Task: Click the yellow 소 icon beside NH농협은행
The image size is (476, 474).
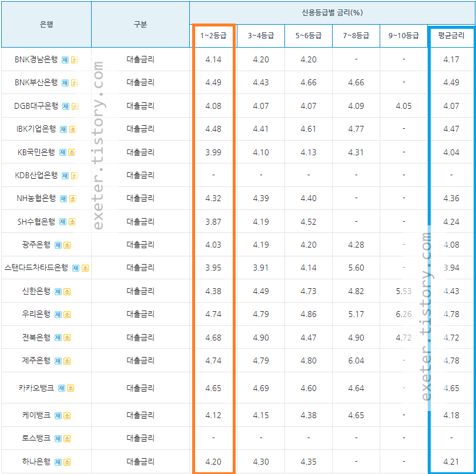Action: coord(73,199)
